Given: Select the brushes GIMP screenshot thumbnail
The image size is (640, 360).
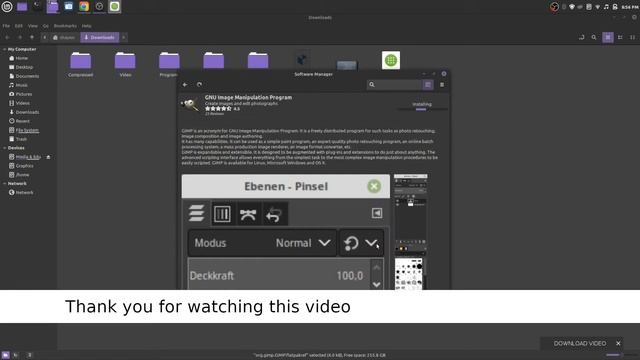Looking at the screenshot, I should (409, 273).
